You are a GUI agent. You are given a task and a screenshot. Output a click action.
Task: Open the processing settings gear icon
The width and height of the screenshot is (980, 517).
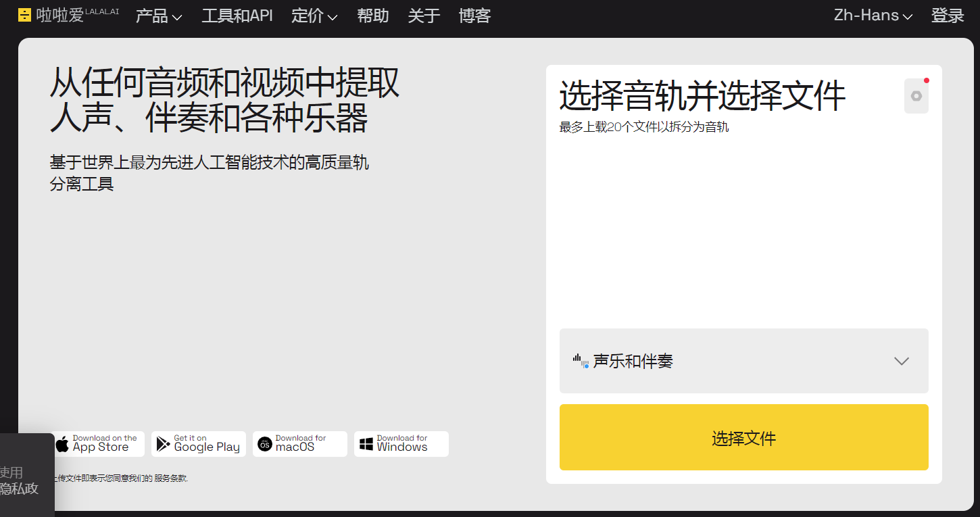(x=916, y=96)
